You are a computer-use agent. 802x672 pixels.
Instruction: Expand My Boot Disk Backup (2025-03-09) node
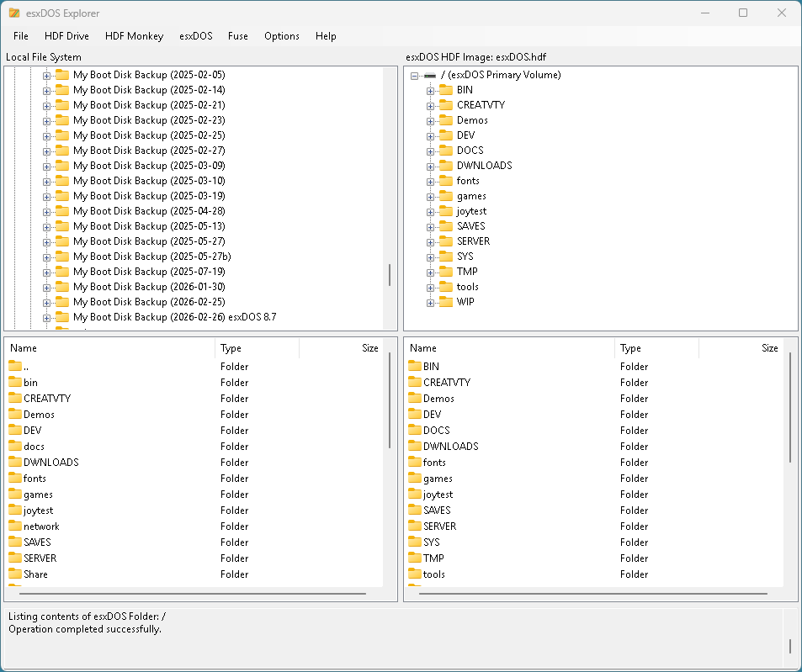pos(46,167)
